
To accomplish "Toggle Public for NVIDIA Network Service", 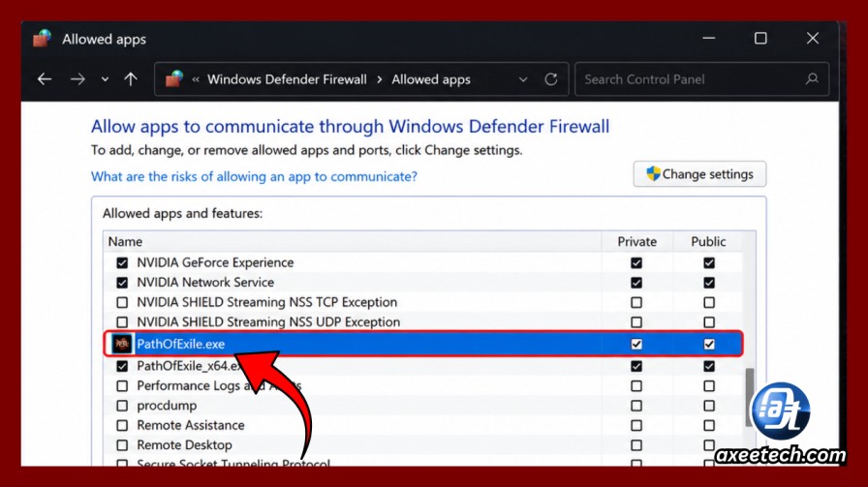I will click(709, 283).
